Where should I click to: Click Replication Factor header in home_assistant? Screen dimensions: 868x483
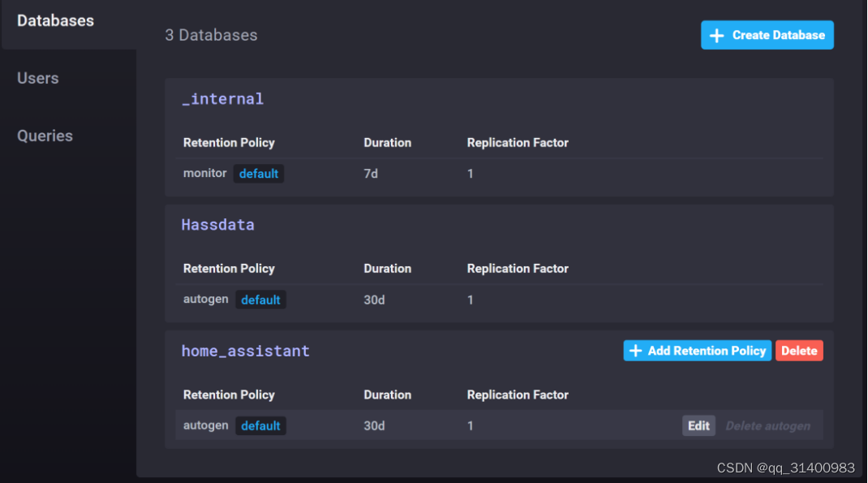click(518, 395)
